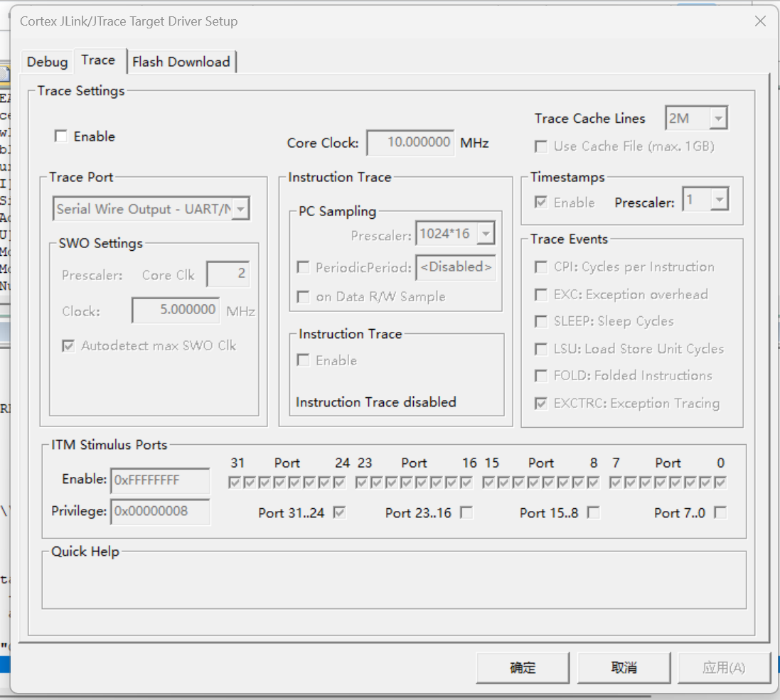Click the SWO Prescaler Core Clk field

pyautogui.click(x=228, y=274)
